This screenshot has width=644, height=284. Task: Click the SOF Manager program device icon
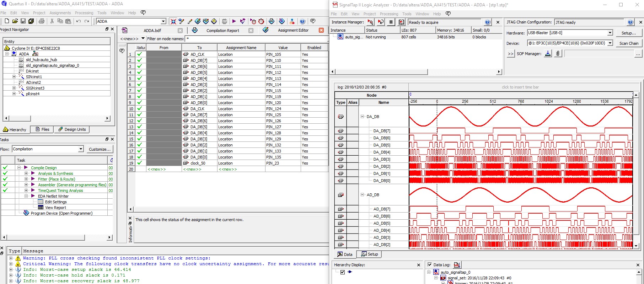coord(548,54)
